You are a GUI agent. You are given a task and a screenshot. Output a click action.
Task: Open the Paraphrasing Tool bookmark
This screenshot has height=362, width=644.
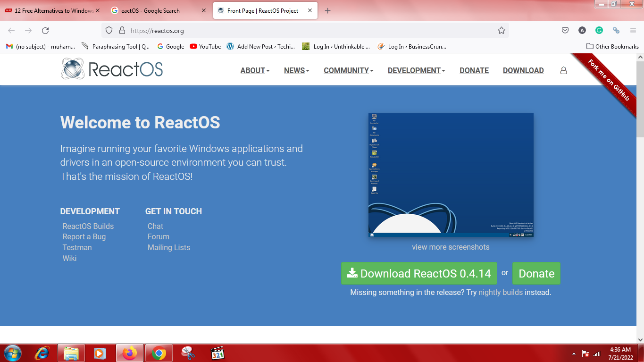click(116, 46)
